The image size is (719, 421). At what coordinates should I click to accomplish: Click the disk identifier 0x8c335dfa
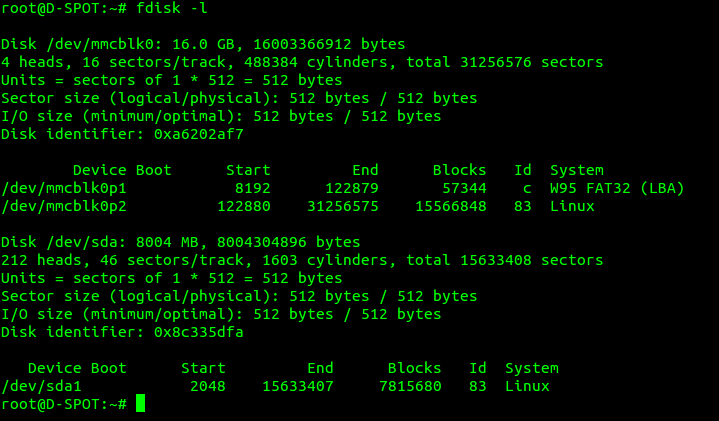pos(199,332)
